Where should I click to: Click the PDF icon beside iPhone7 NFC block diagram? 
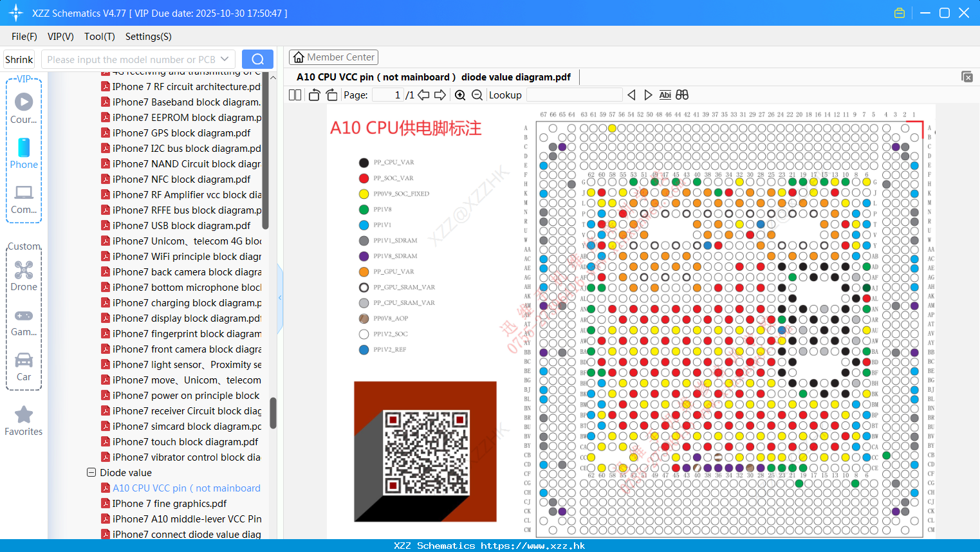click(106, 179)
